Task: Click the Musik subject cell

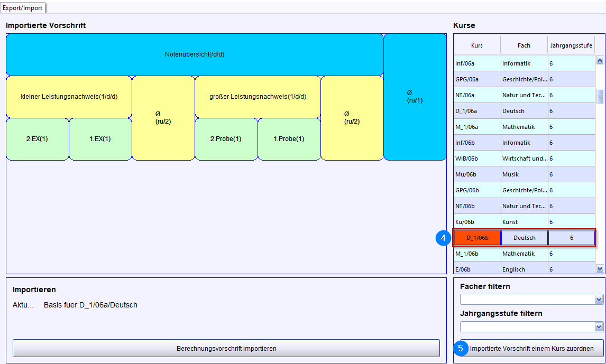Action: tap(525, 174)
